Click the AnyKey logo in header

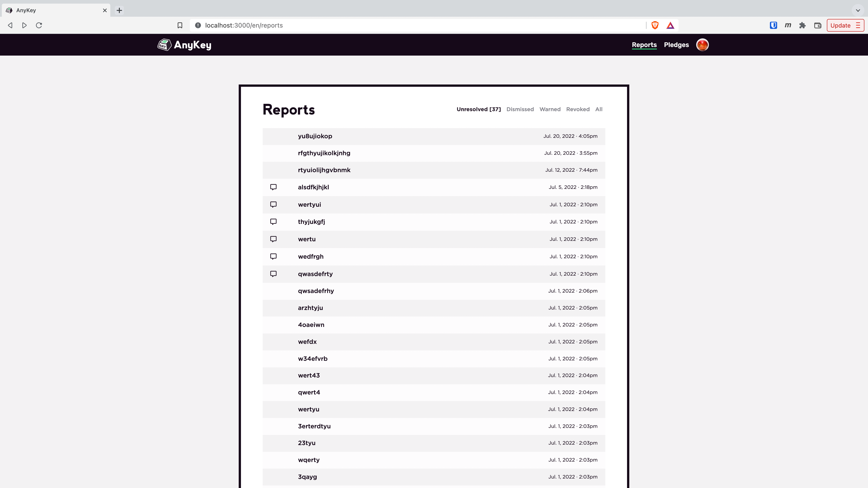[x=184, y=45]
